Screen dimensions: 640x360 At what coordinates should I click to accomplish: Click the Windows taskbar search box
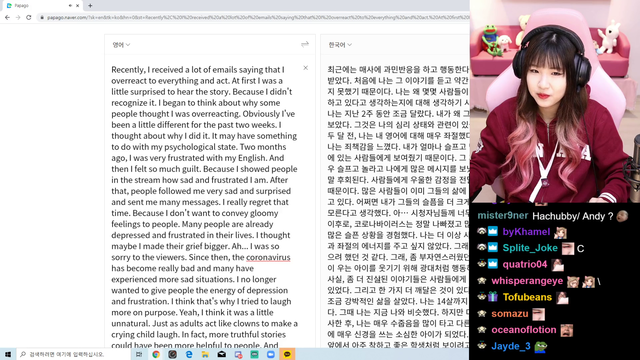[73, 354]
